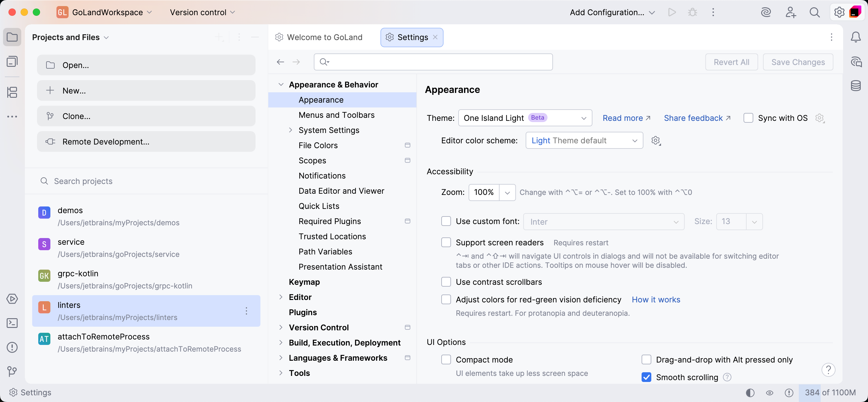868x402 pixels.
Task: Expand the Editor settings section
Action: click(281, 297)
